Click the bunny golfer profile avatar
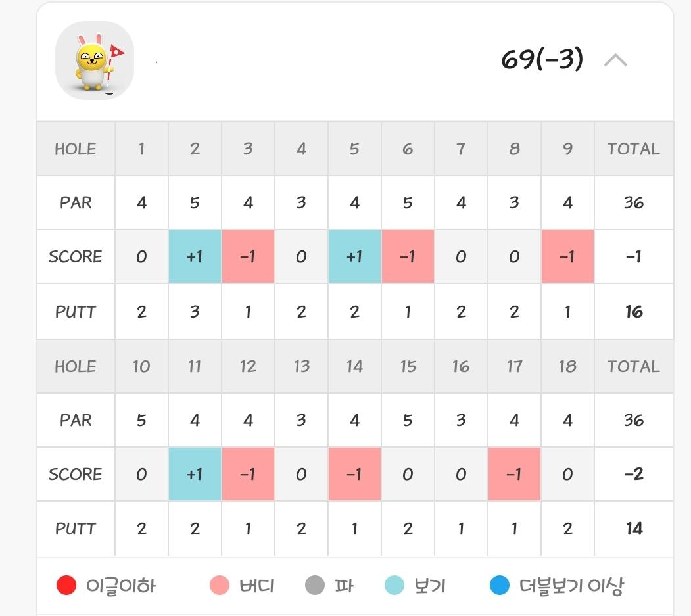Viewport: 691px width, 616px height. 94,60
